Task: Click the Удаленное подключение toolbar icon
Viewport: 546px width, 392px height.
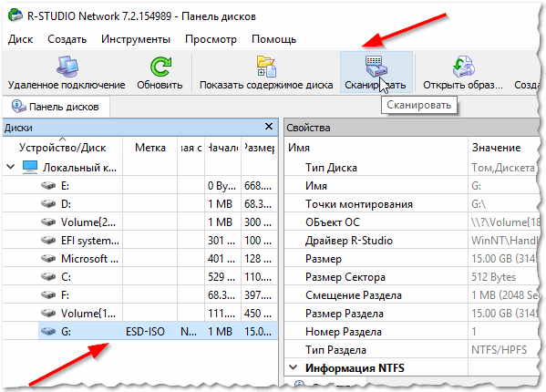Action: pyautogui.click(x=67, y=67)
